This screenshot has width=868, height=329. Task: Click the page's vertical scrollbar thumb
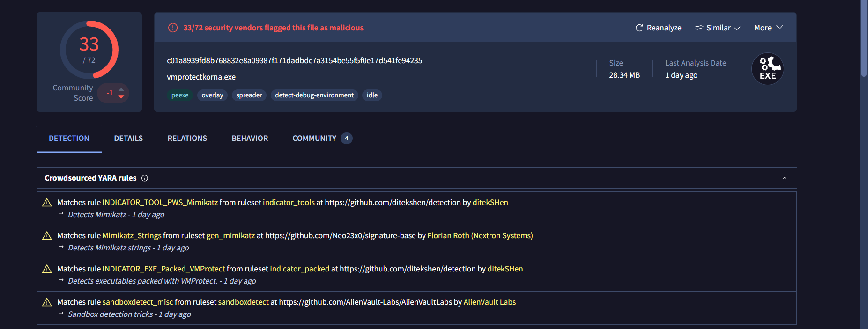[x=864, y=37]
